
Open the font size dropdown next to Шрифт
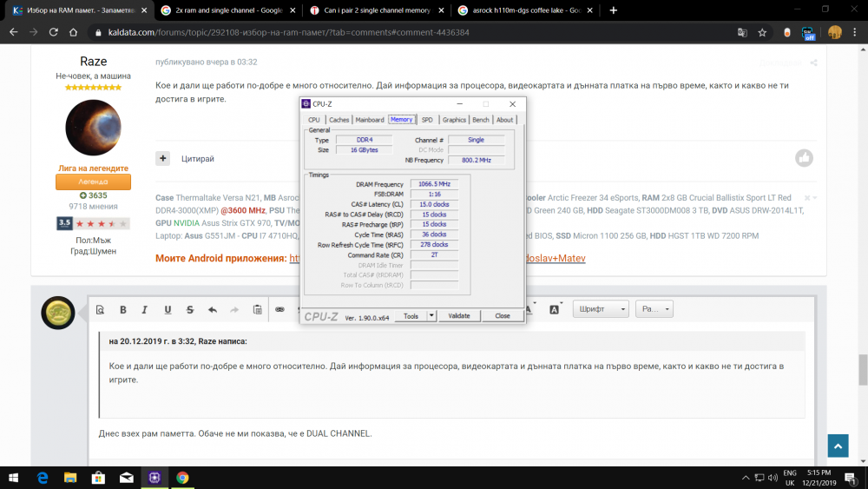(x=654, y=309)
